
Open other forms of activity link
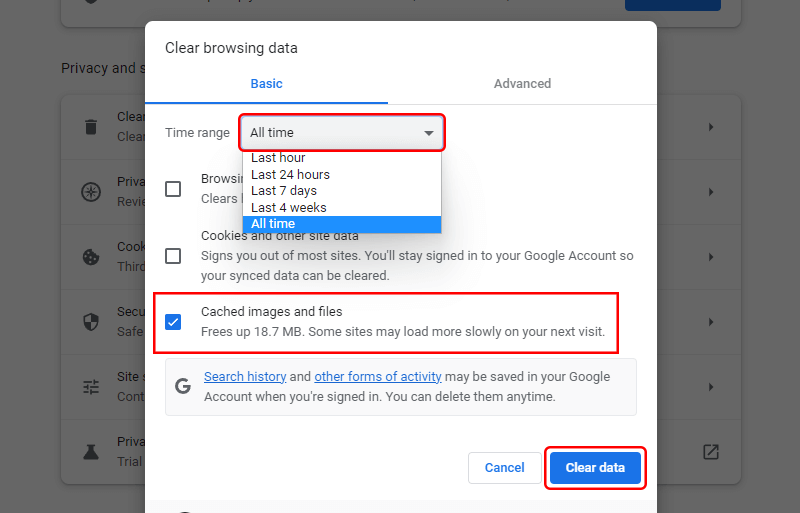378,377
